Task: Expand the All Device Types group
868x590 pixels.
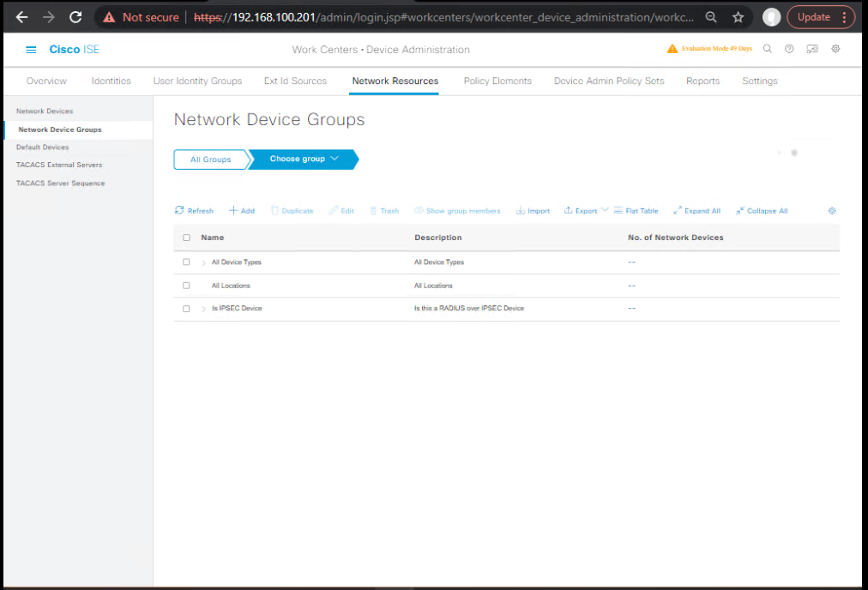Action: 204,263
